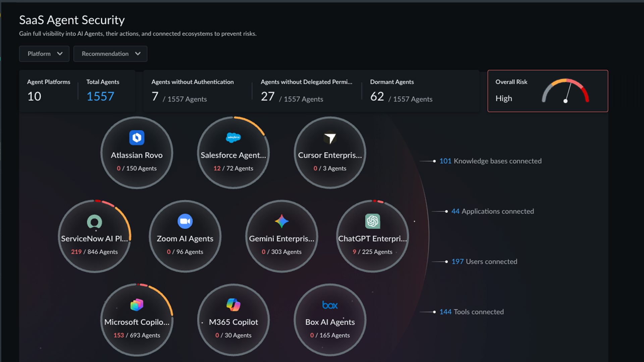644x362 pixels.
Task: Click the Dormant Agents heading
Action: coord(392,82)
